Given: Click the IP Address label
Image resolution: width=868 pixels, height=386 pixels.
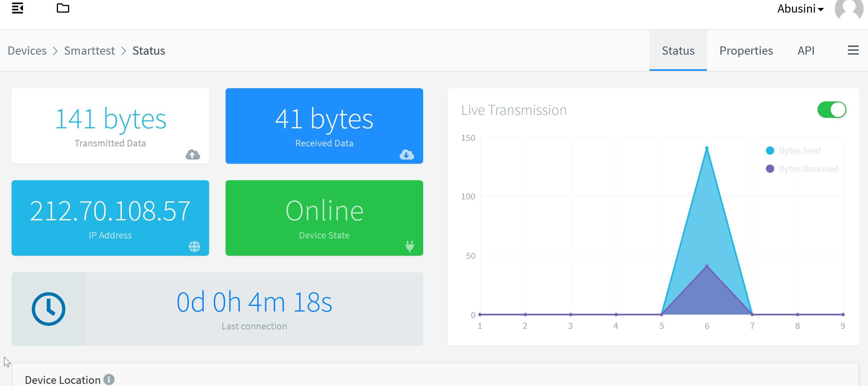Looking at the screenshot, I should [x=110, y=235].
